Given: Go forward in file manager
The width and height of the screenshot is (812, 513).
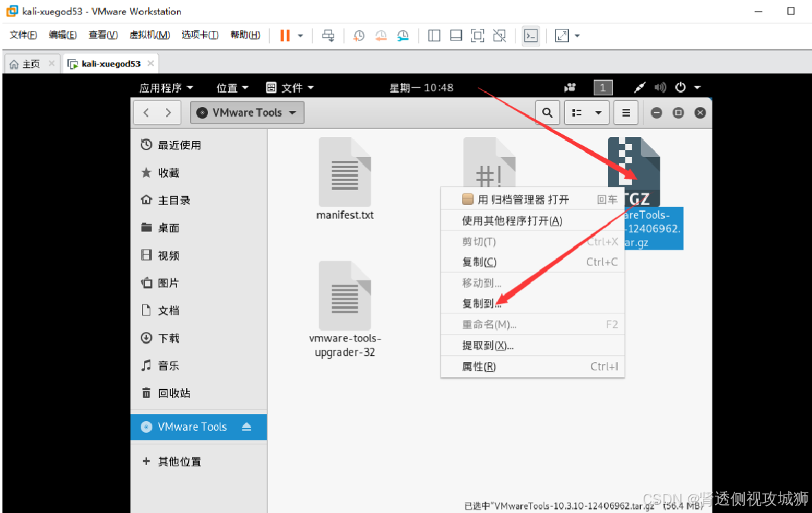Looking at the screenshot, I should click(168, 113).
